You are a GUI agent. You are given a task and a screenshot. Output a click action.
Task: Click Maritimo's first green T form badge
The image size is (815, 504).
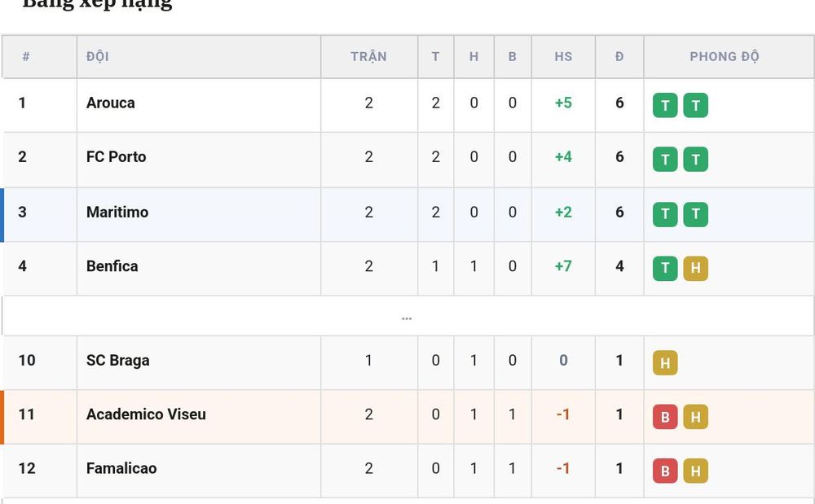665,214
